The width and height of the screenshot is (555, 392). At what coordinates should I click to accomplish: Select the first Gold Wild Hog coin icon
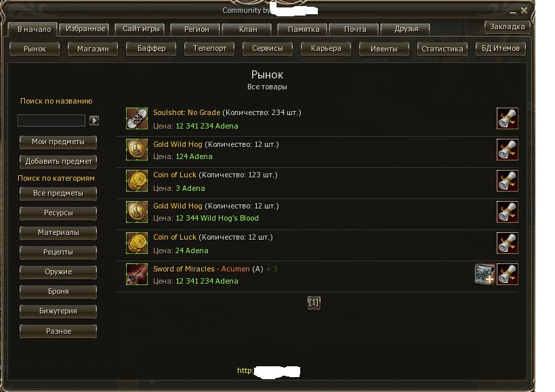[x=137, y=150]
